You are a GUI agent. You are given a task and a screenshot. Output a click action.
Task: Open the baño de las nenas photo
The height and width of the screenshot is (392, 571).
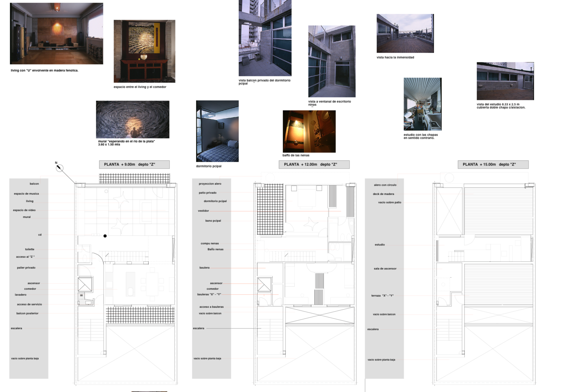pyautogui.click(x=309, y=132)
